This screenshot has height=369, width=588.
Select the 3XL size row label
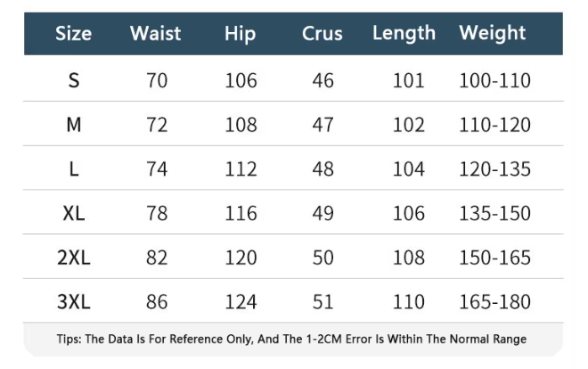(74, 302)
